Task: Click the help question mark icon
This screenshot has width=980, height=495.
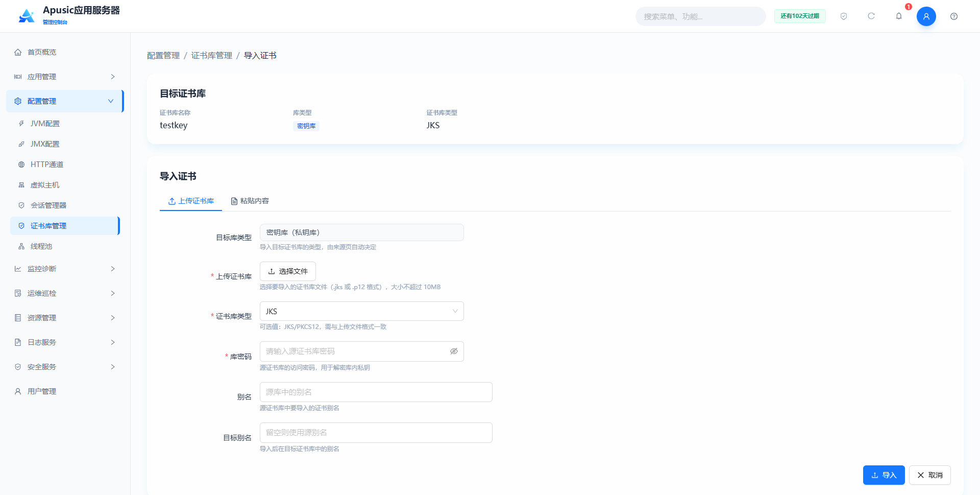Action: tap(954, 16)
